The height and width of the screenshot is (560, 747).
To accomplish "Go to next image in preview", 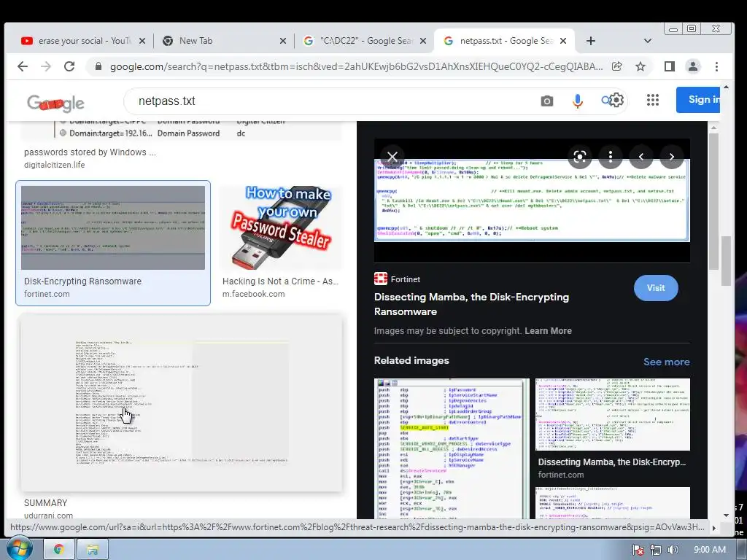I will [672, 157].
